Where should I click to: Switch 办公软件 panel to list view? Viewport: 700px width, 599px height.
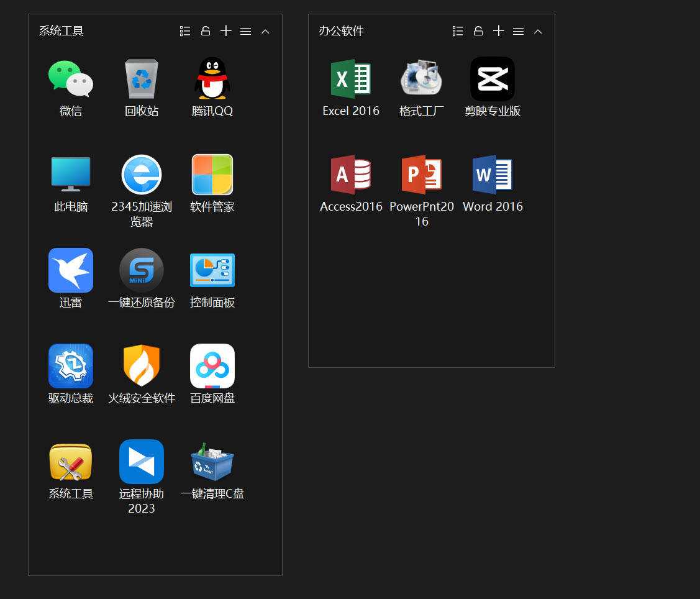tap(458, 31)
